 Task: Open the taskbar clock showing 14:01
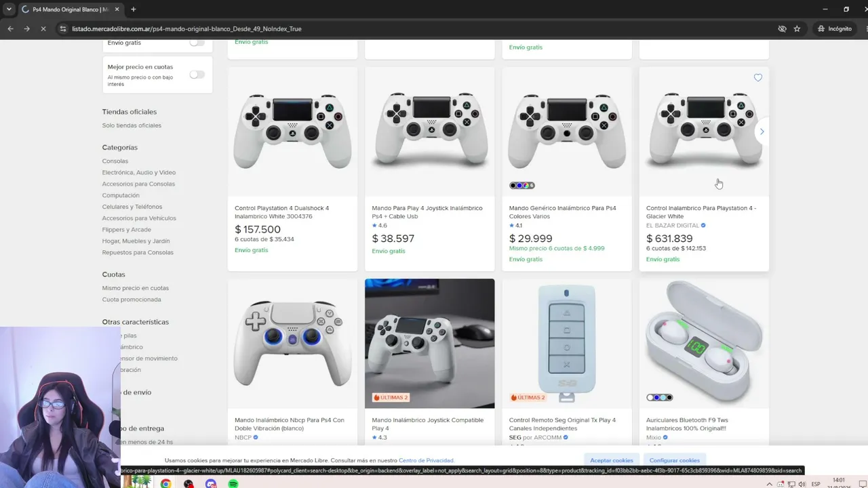click(x=839, y=483)
